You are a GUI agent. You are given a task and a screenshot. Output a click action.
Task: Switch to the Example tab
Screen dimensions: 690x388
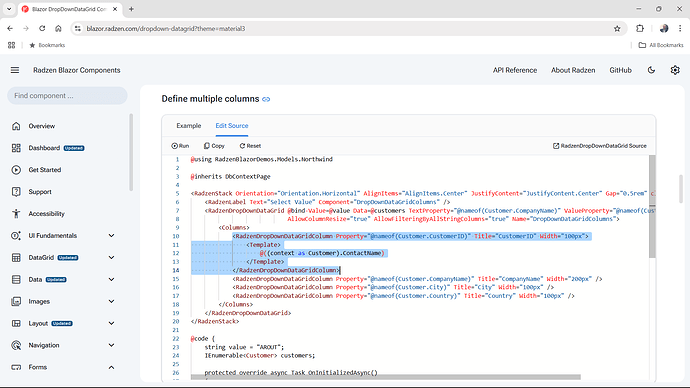[x=189, y=126]
